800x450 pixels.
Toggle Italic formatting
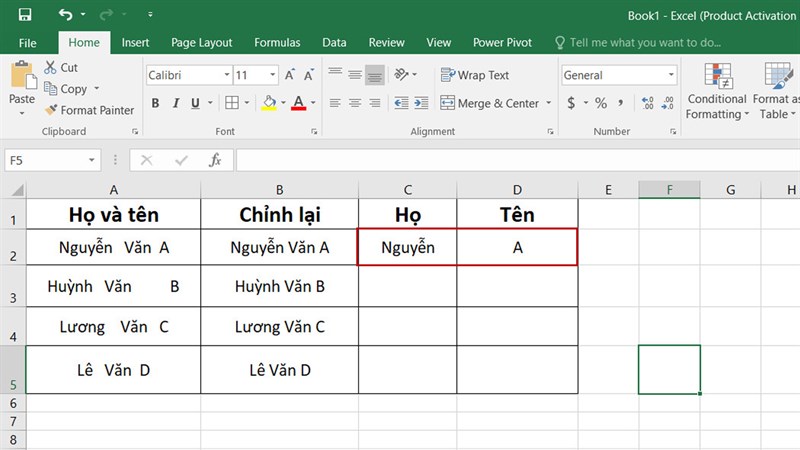pyautogui.click(x=176, y=104)
